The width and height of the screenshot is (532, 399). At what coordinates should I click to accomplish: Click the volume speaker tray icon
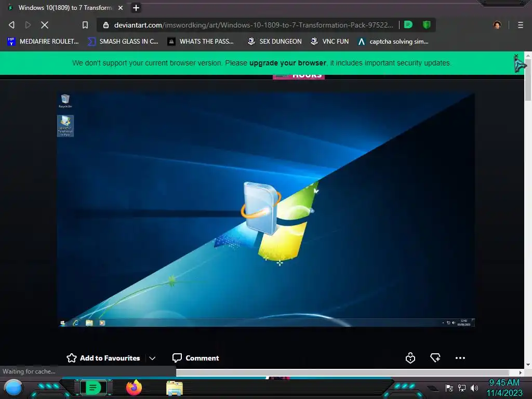click(x=474, y=388)
